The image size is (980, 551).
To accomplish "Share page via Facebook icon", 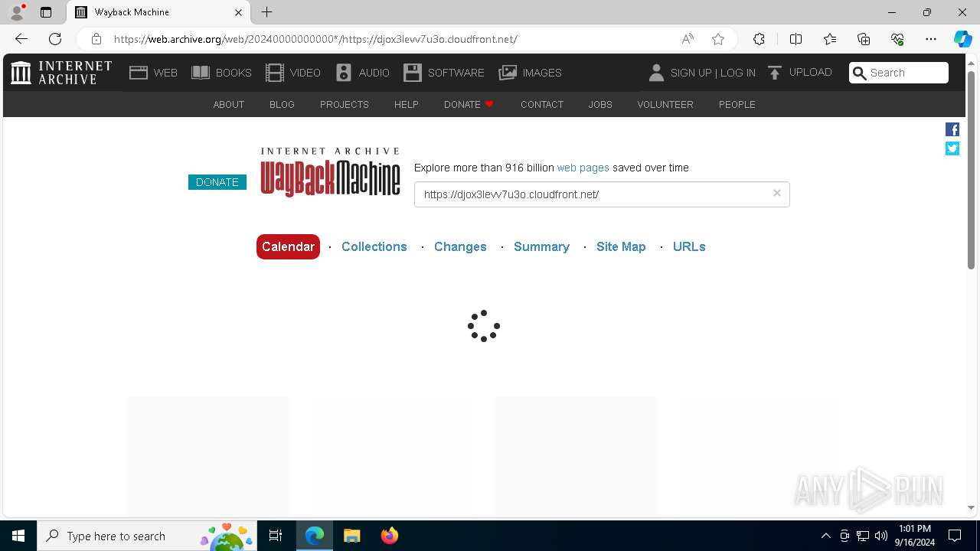I will coord(952,129).
